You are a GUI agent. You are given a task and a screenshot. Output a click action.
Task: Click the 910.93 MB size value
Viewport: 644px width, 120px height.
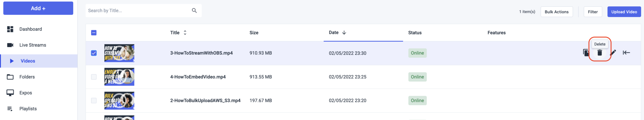click(x=261, y=53)
